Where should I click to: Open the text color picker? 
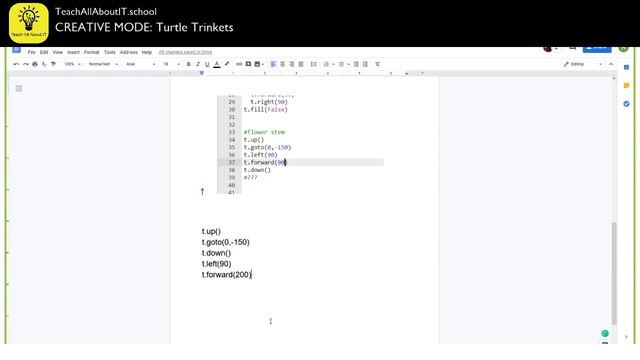pos(217,64)
